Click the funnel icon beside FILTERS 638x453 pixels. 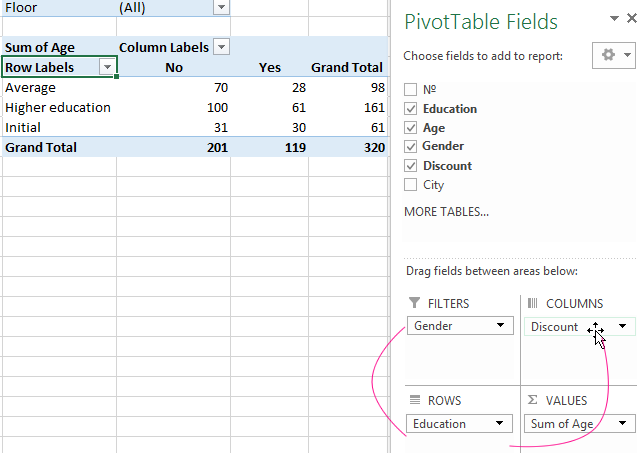tap(414, 303)
